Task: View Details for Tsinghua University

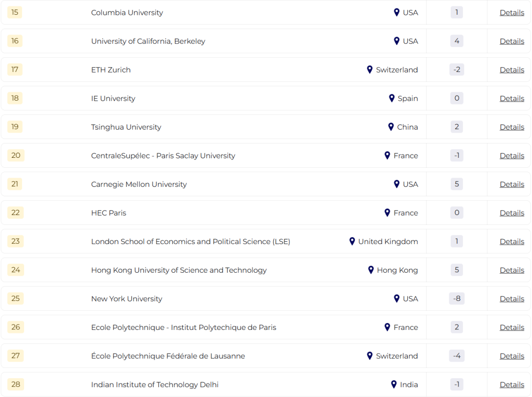Action: point(512,127)
